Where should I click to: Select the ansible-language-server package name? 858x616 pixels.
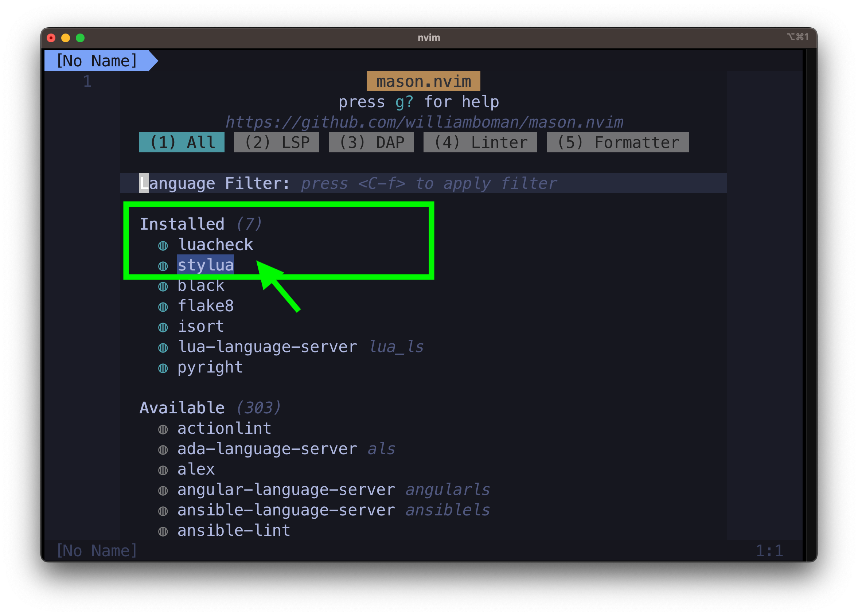pyautogui.click(x=286, y=510)
